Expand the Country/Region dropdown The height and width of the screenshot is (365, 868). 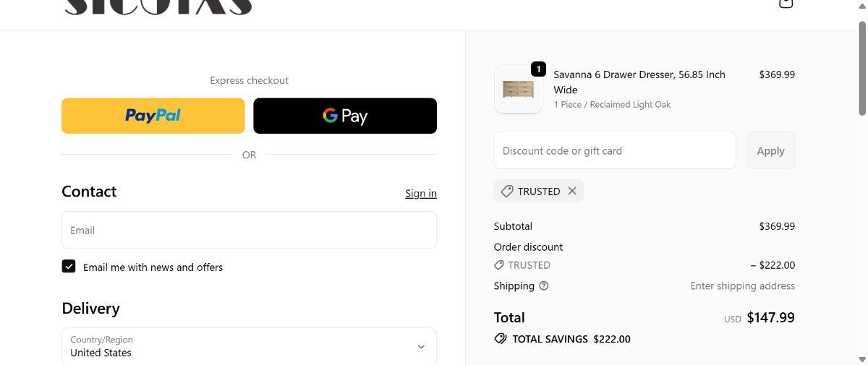[249, 346]
